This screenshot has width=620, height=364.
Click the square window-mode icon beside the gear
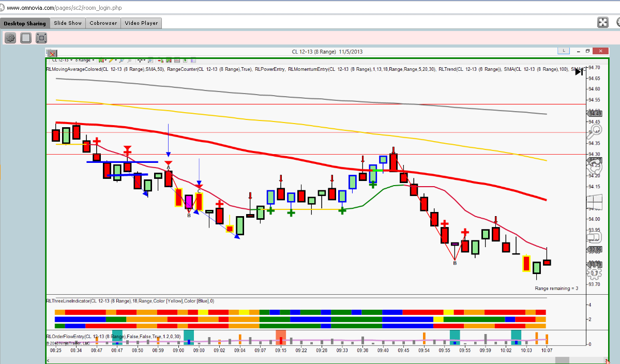[x=26, y=38]
